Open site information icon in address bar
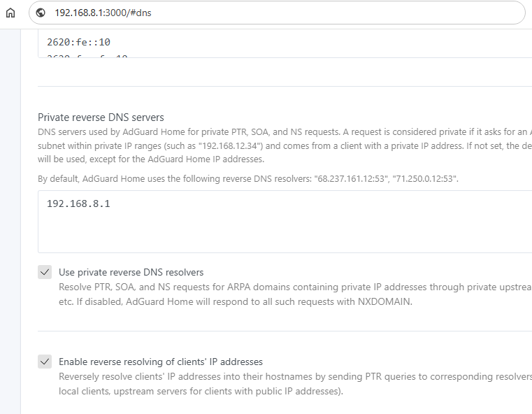The image size is (532, 414). [x=41, y=13]
